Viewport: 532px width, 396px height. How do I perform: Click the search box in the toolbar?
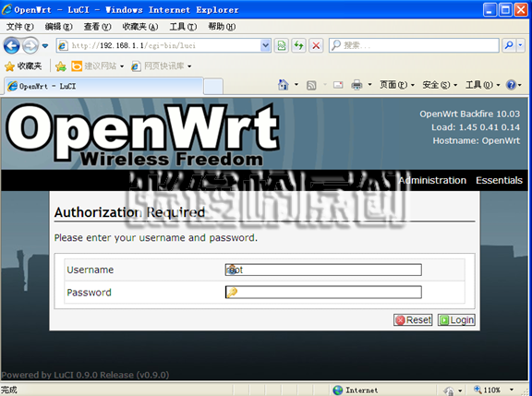point(414,45)
